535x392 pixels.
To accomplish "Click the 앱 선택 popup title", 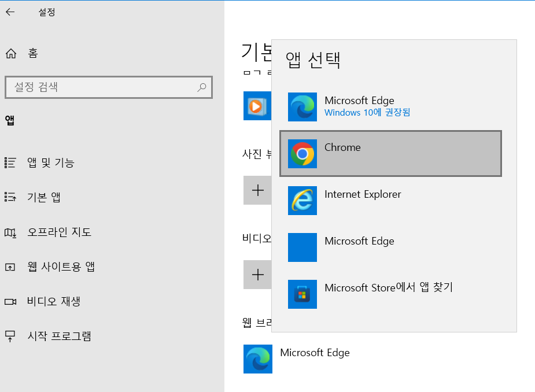I will [313, 60].
